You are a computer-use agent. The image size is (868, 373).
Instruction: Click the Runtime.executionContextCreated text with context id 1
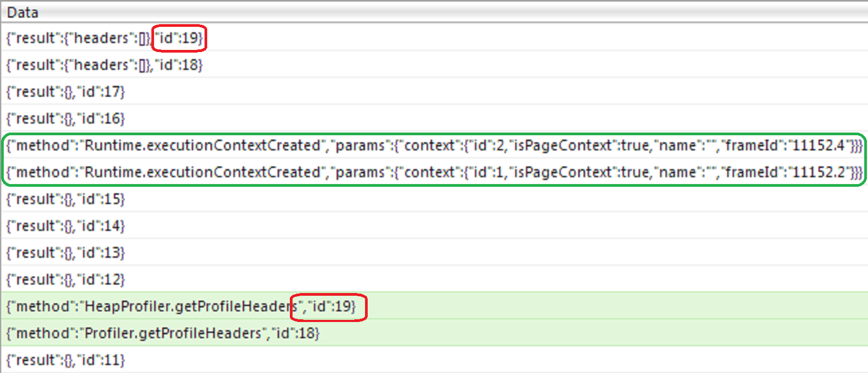point(203,172)
